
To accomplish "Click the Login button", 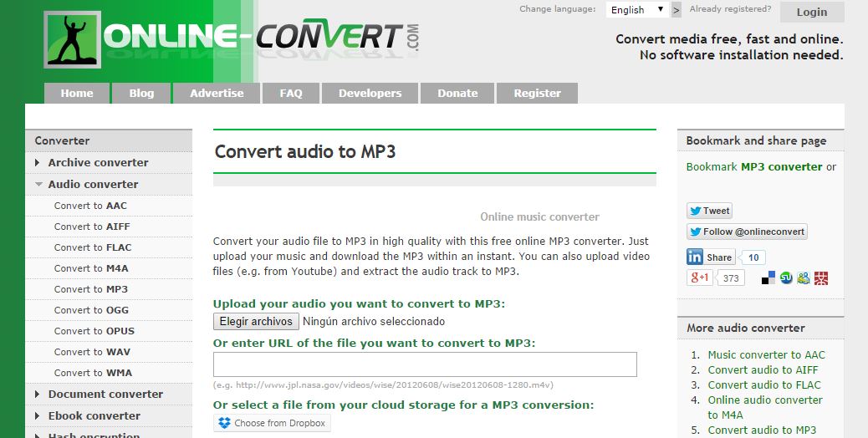I will point(812,13).
